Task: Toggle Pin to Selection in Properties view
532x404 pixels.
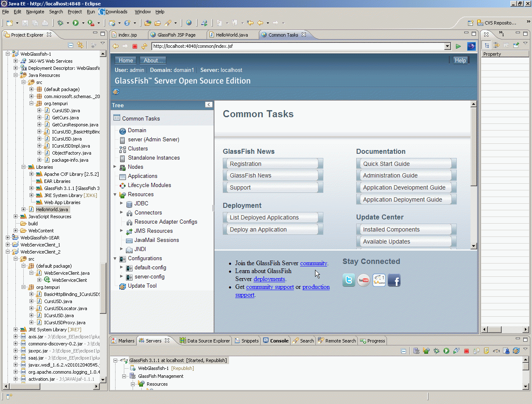Action: [516, 45]
